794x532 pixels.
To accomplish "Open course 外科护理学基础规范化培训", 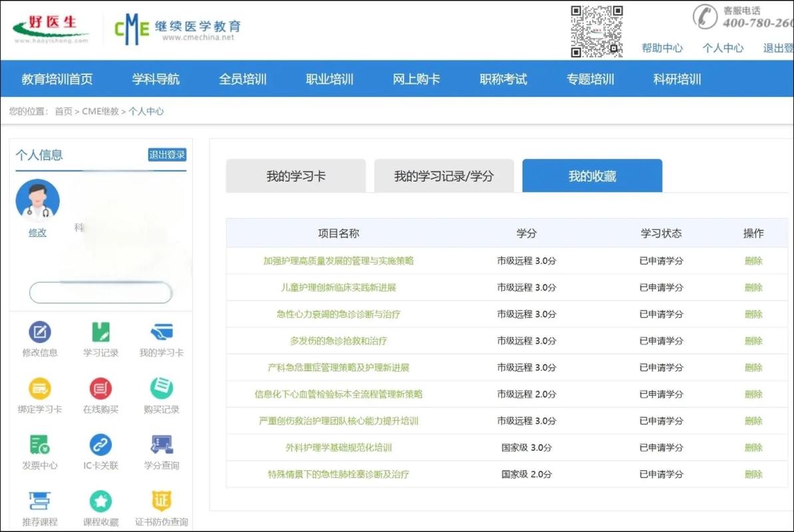I will [x=338, y=448].
